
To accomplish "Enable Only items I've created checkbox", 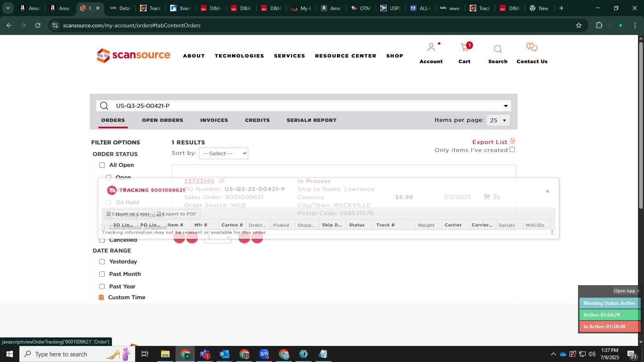I will tap(512, 150).
